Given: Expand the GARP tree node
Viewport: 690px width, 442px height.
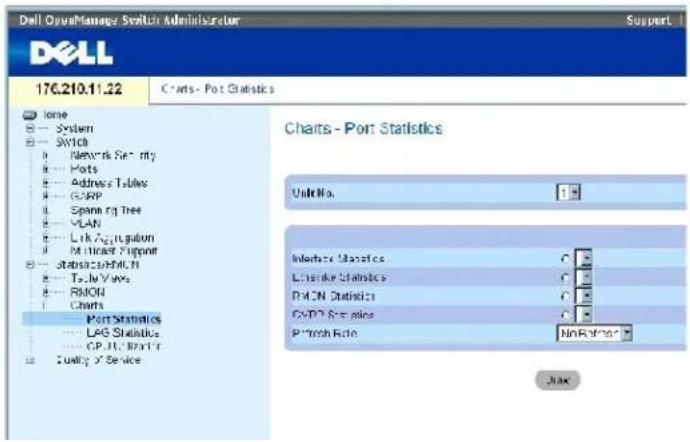Looking at the screenshot, I should [x=45, y=196].
